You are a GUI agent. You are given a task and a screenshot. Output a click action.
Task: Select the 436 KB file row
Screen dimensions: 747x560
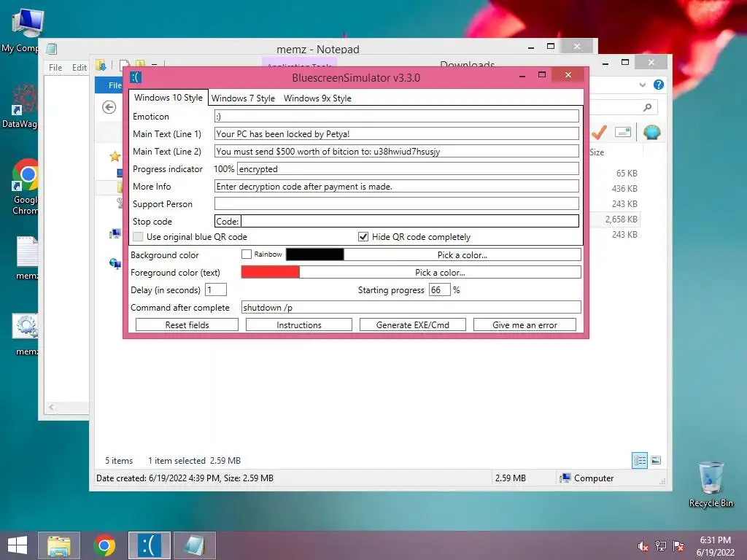(x=624, y=189)
